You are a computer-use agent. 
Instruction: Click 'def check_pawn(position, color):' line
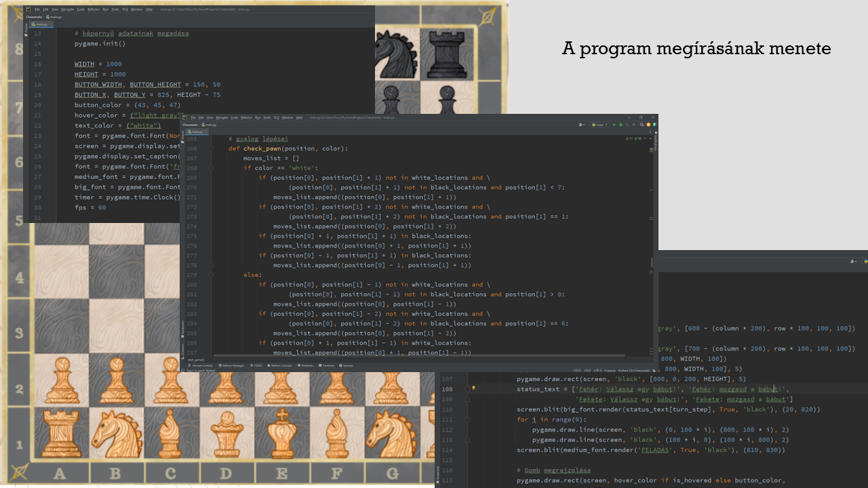point(288,148)
